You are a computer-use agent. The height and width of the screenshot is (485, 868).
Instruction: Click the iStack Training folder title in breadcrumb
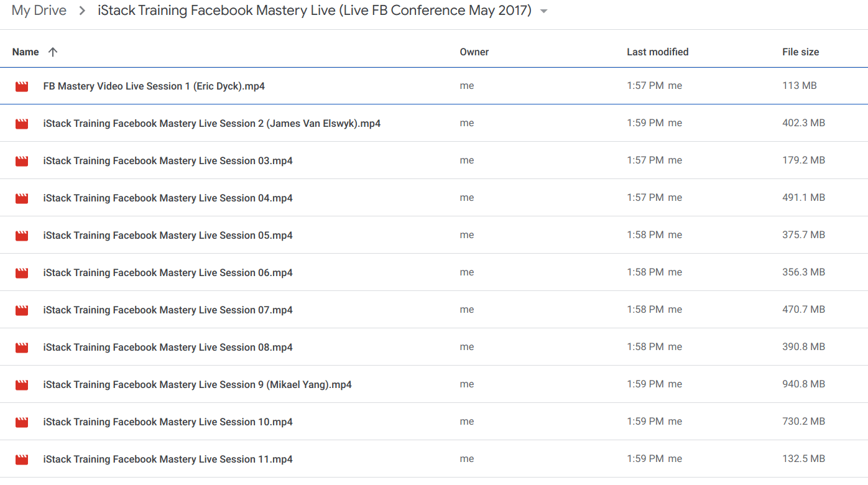(x=314, y=11)
